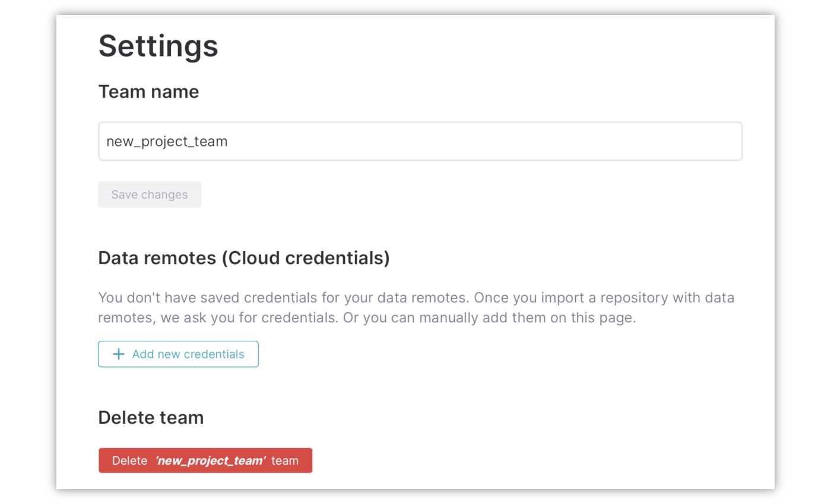Click the Delete team section heading
Image resolution: width=831 pixels, height=504 pixels.
coord(151,418)
